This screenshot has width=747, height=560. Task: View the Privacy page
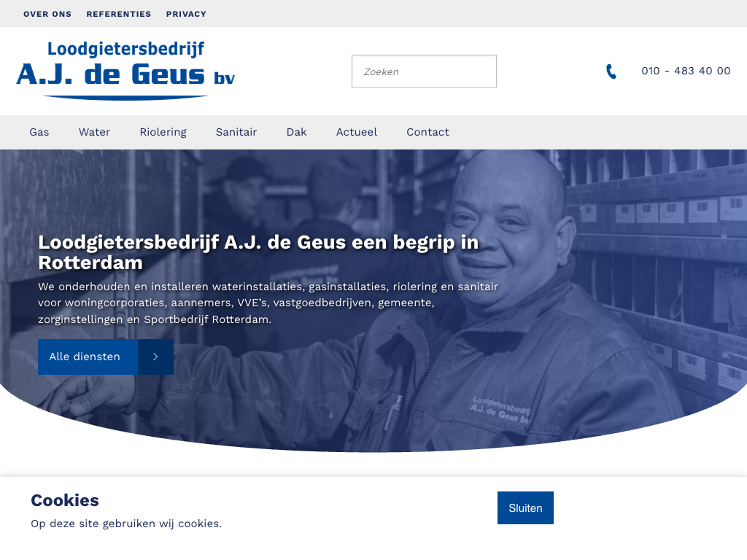[186, 14]
